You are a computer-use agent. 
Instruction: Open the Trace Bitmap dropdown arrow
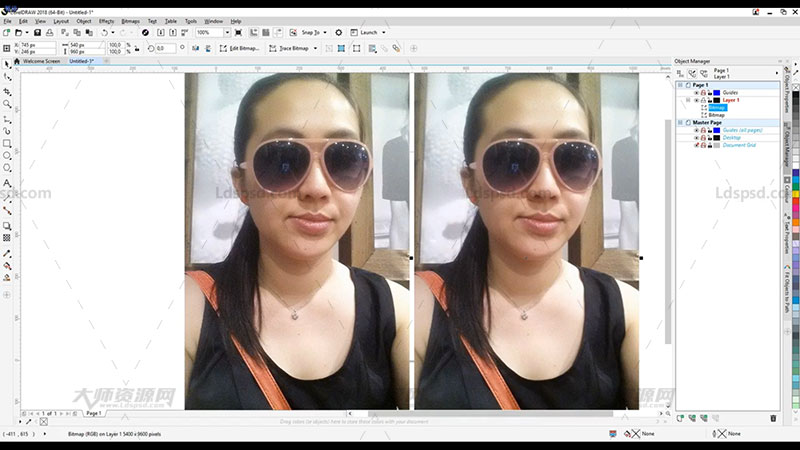click(315, 48)
